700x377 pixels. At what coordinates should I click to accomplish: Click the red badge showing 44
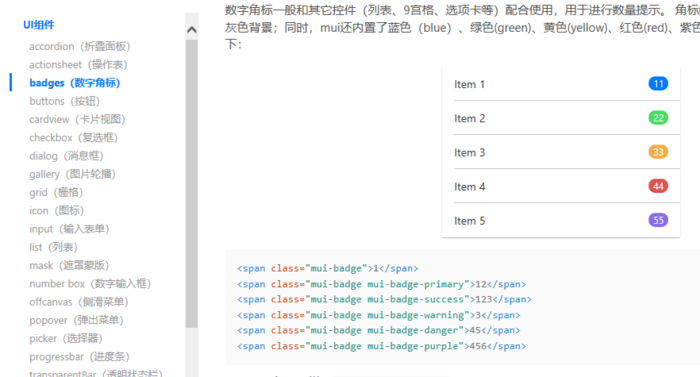pos(658,186)
